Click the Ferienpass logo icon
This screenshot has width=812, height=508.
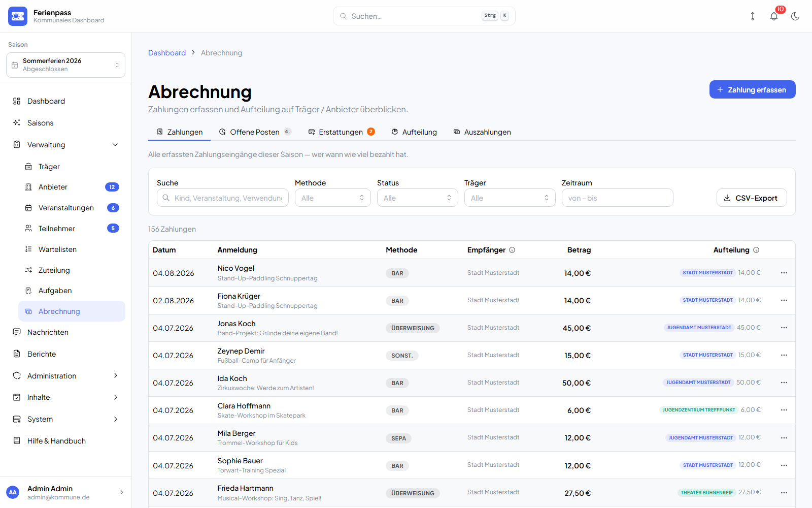point(18,16)
